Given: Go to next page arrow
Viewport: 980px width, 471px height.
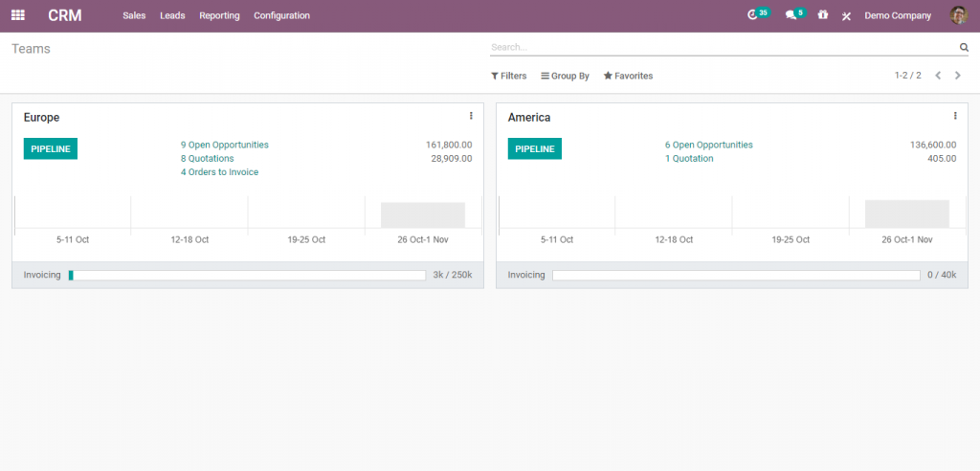Looking at the screenshot, I should [957, 76].
